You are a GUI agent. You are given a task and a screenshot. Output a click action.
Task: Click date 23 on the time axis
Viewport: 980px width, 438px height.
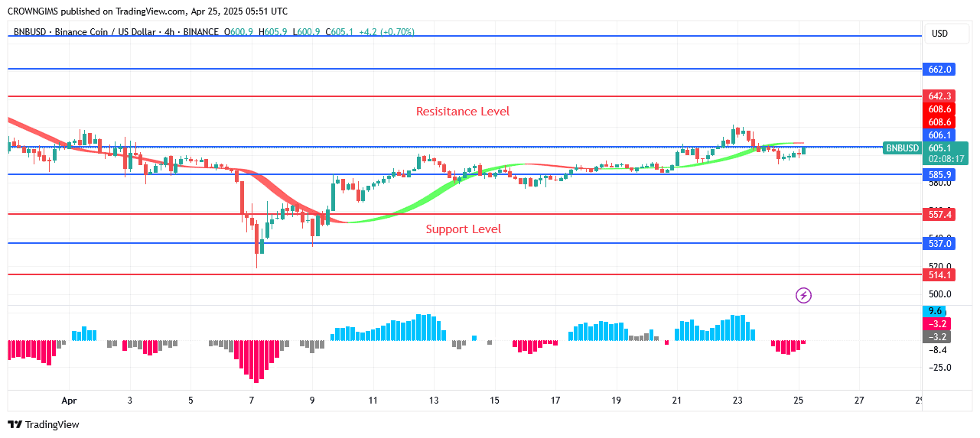pyautogui.click(x=737, y=400)
